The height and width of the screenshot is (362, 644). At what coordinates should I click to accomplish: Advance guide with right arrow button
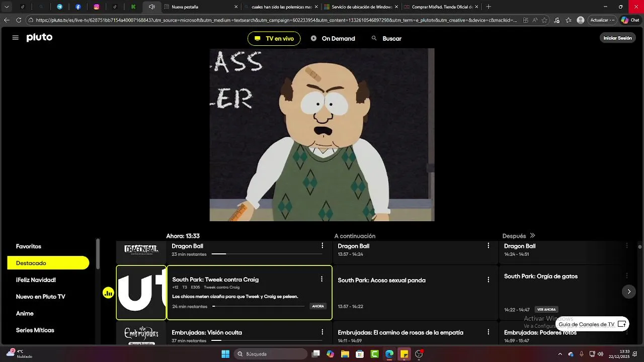click(628, 292)
